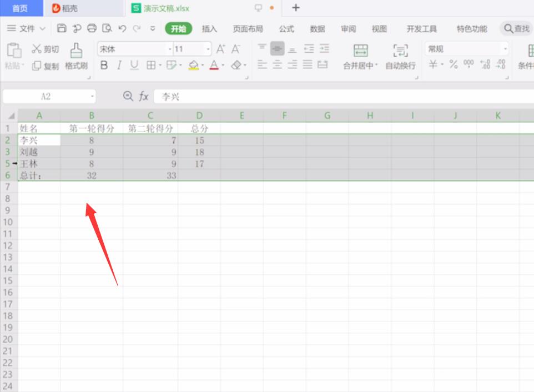
Task: Toggle Italic formatting
Action: 119,65
